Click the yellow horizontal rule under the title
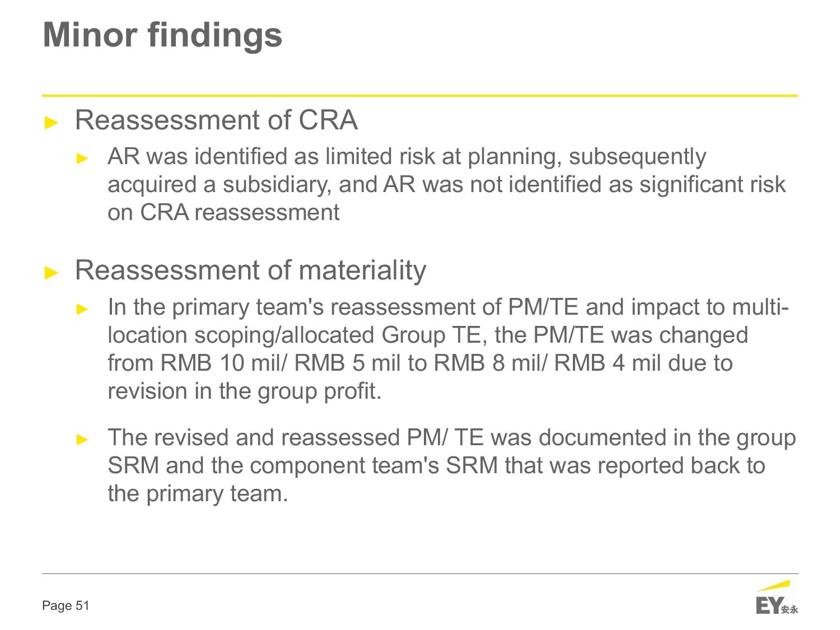The width and height of the screenshot is (840, 630). click(x=420, y=96)
